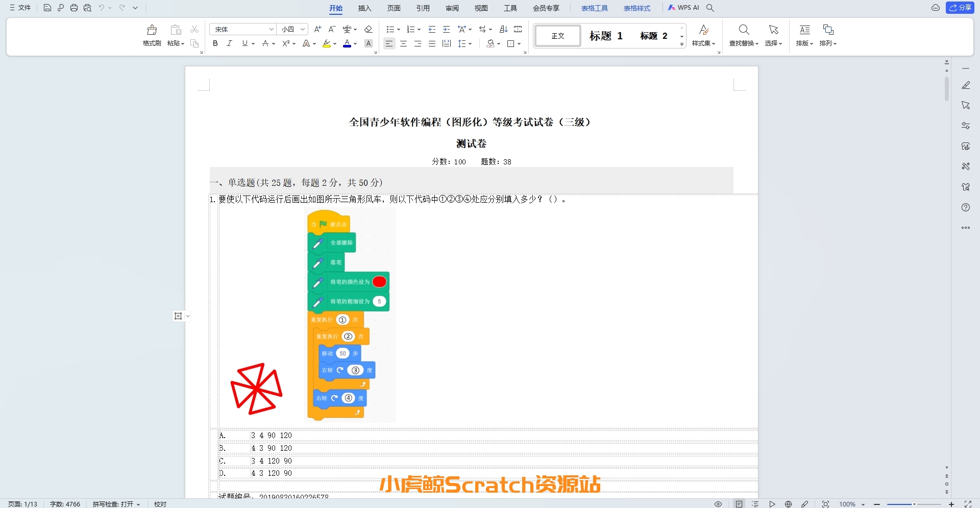The image size is (980, 508).
Task: Switch to the 审阅 (Review) tab
Action: tap(452, 8)
